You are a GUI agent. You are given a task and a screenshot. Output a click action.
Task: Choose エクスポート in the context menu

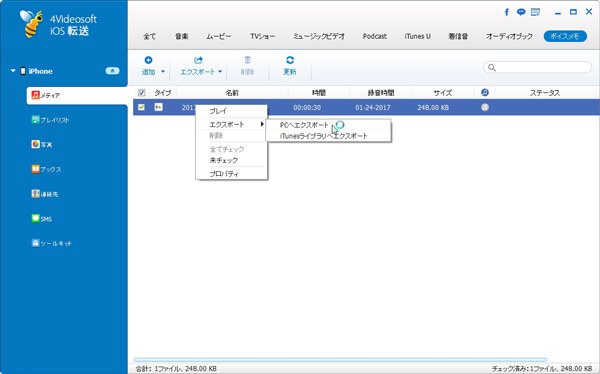[231, 124]
